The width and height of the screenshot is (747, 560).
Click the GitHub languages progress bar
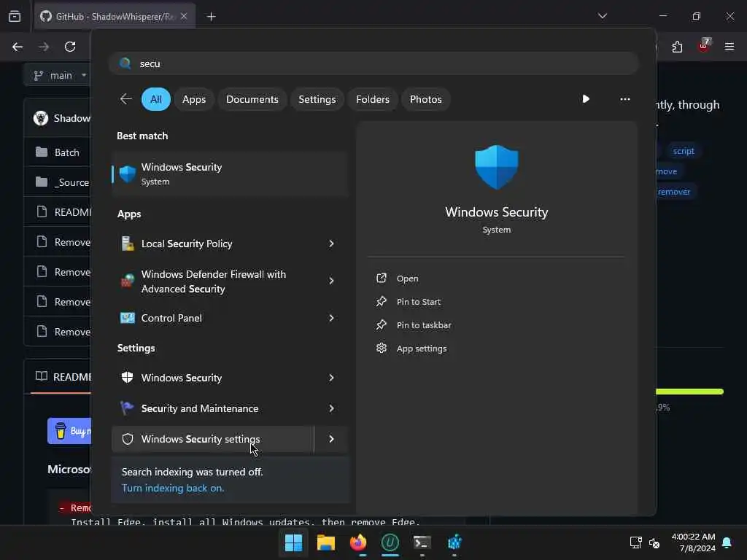click(x=690, y=392)
